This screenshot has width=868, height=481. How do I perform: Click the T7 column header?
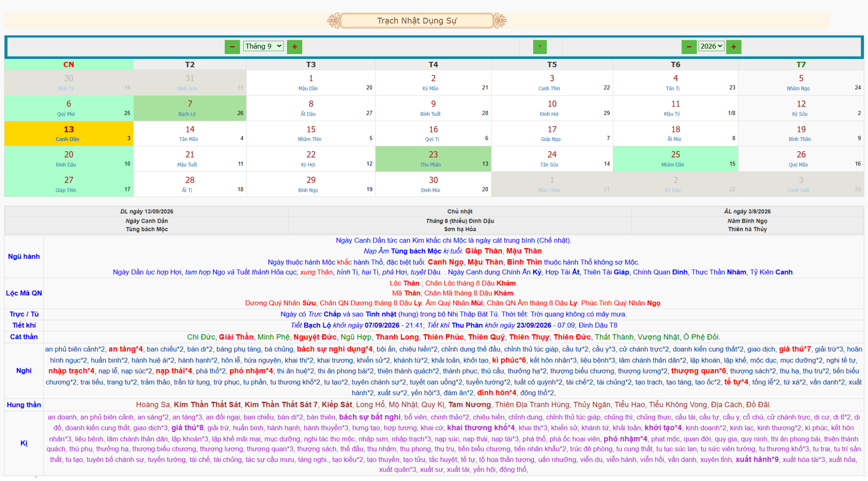[801, 65]
